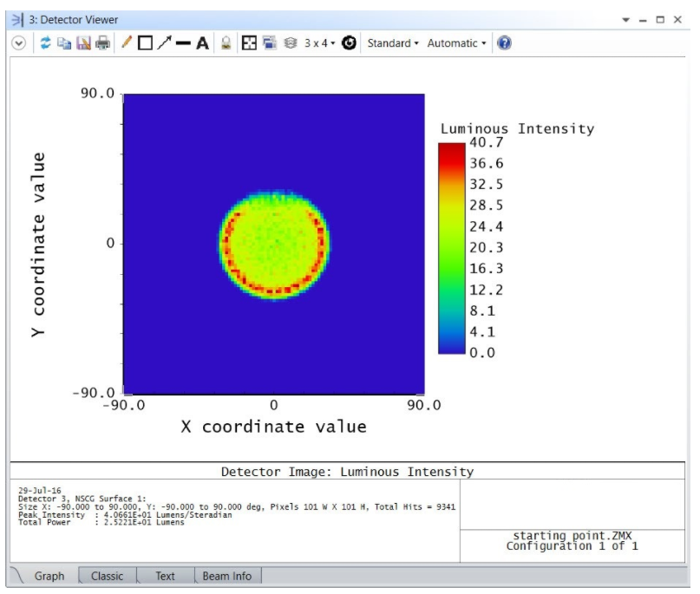The image size is (700, 594).
Task: Click the Luminous Intensity color scale bar
Action: (451, 248)
